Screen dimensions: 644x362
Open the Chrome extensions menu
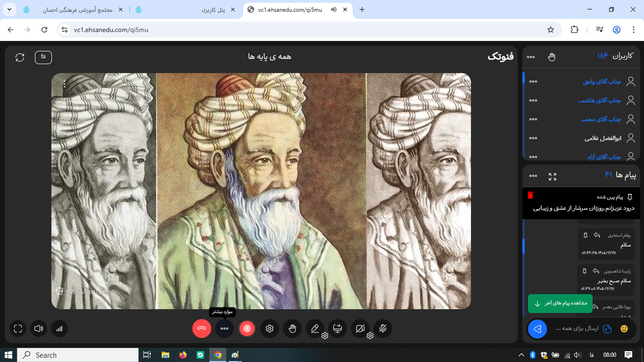coord(574,30)
